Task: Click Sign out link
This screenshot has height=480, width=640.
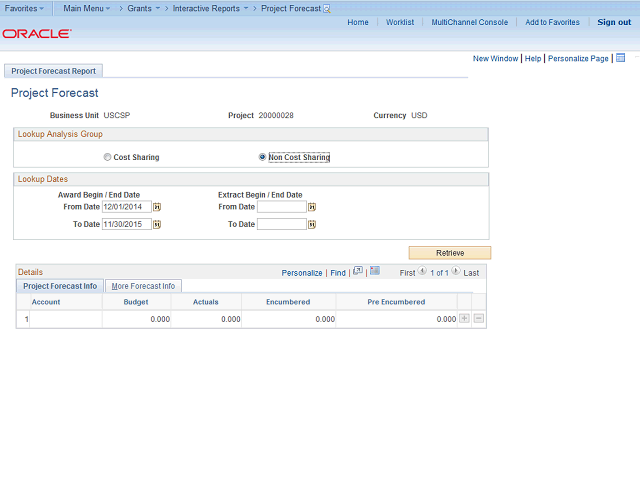Action: tap(614, 22)
